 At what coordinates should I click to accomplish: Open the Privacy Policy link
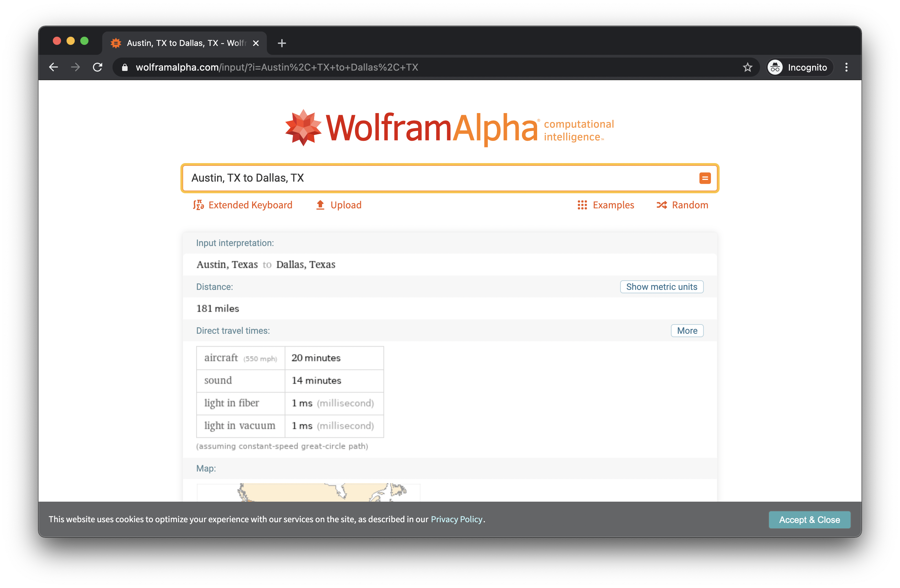(x=457, y=519)
